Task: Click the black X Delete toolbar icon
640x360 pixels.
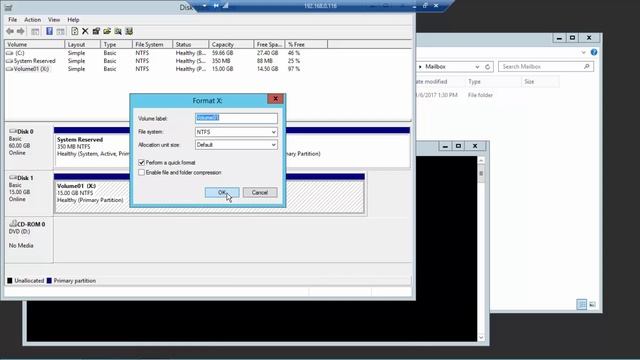Action: [85, 31]
